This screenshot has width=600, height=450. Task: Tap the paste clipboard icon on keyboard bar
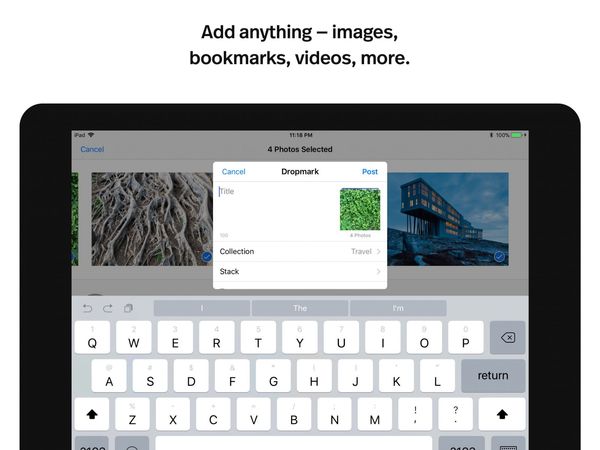click(128, 308)
